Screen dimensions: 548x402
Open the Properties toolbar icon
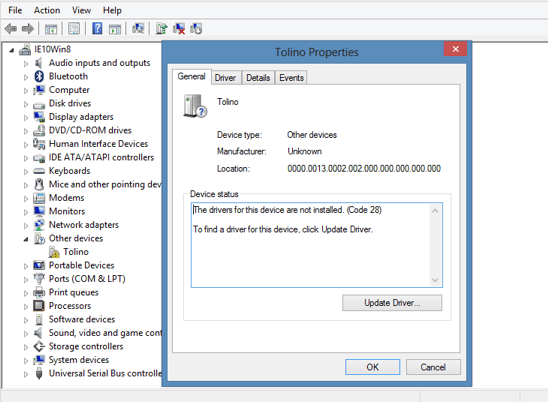(74, 29)
